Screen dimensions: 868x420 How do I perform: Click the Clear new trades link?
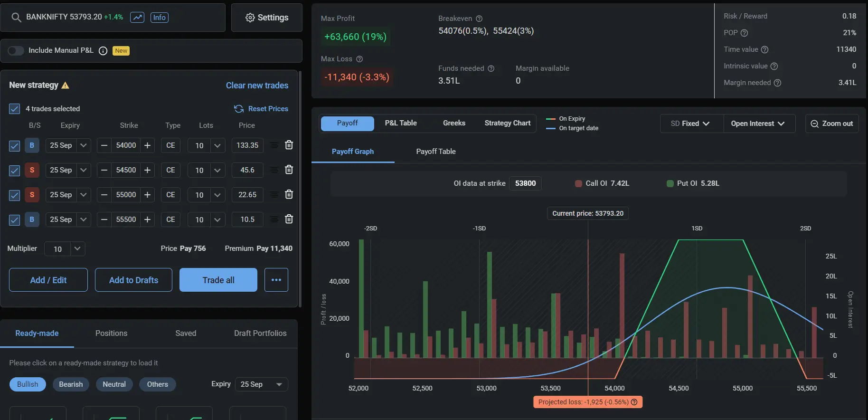coord(257,86)
